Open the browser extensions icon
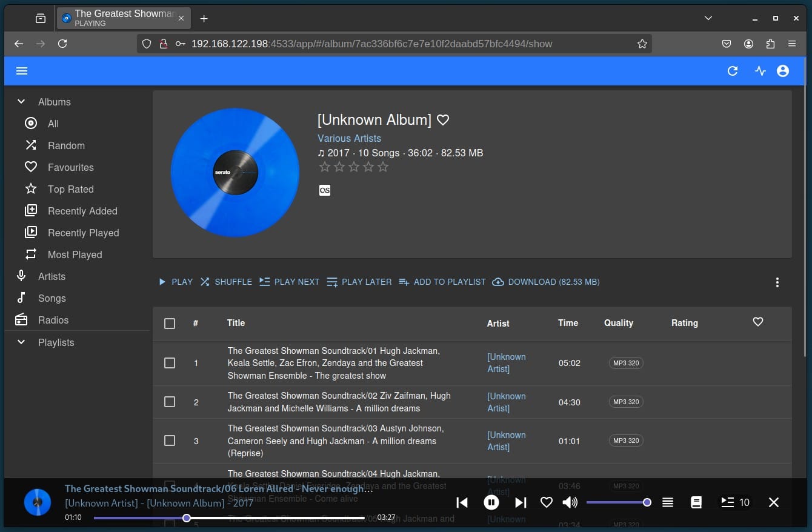 (x=770, y=44)
